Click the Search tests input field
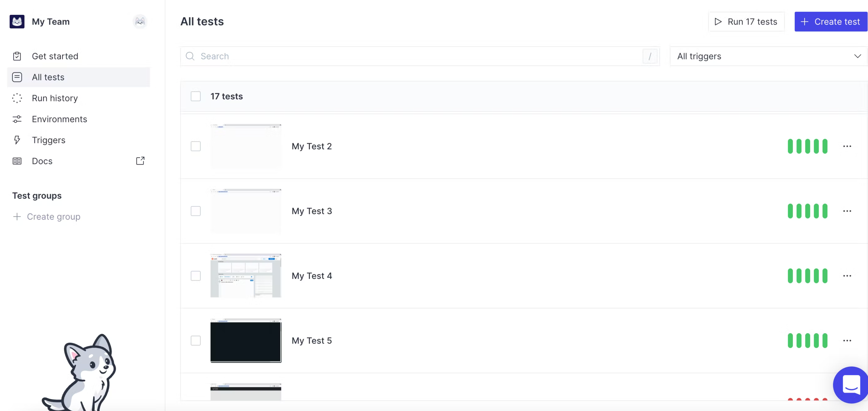The height and width of the screenshot is (411, 868). tap(420, 56)
